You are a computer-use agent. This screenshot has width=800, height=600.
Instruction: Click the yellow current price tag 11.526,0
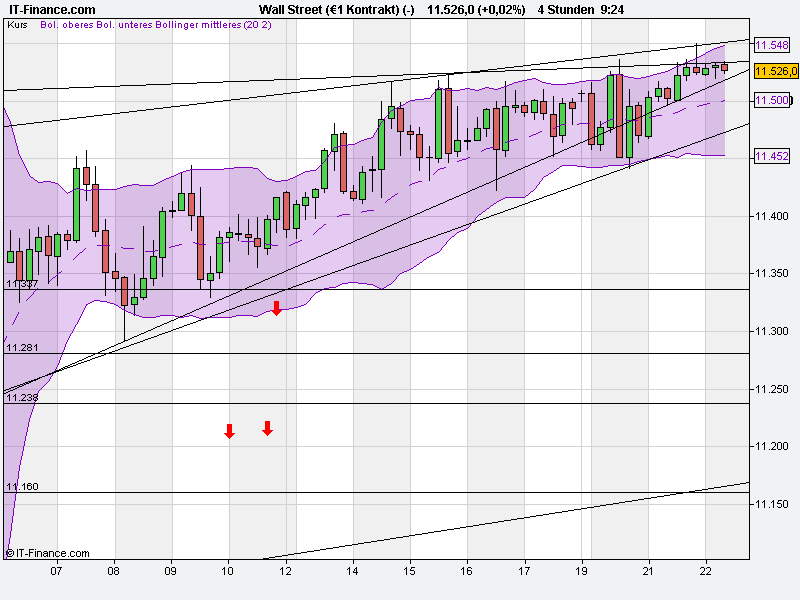point(776,71)
